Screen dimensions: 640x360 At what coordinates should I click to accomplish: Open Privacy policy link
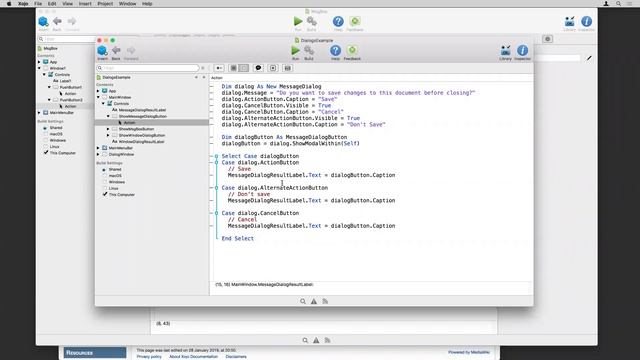(149, 357)
